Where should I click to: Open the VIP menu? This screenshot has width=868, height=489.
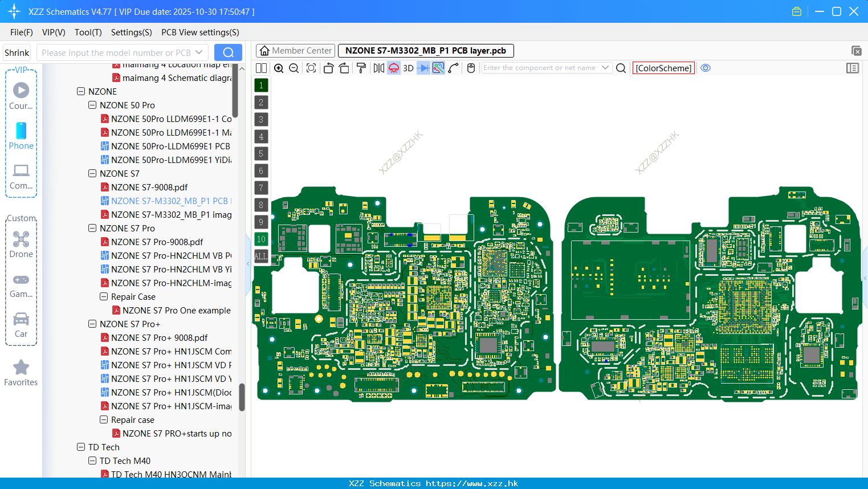(x=54, y=32)
